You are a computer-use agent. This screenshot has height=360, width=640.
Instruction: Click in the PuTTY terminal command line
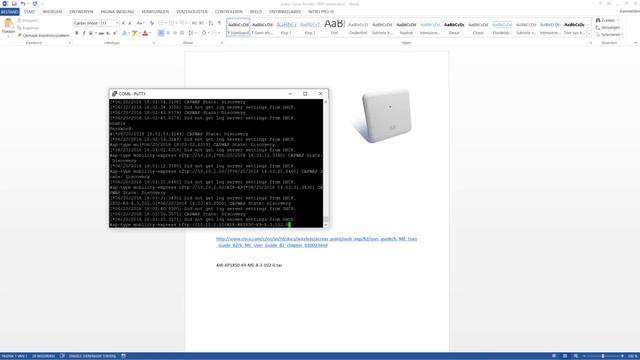[200, 225]
